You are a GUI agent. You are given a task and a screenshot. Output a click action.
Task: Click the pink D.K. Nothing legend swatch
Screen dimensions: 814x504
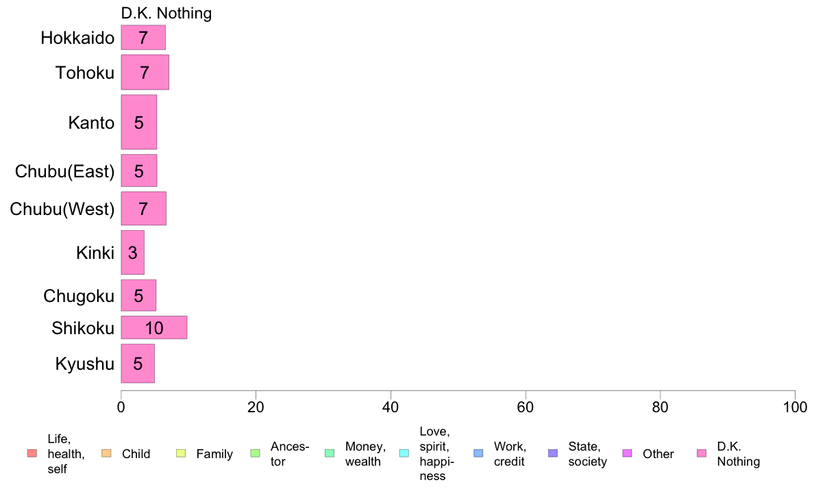point(702,453)
